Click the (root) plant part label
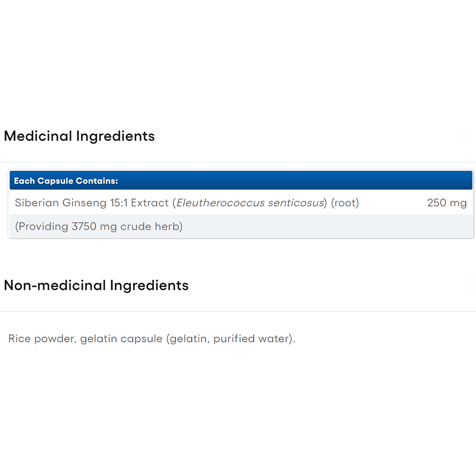Screen dimensions: 476x476 pyautogui.click(x=345, y=203)
